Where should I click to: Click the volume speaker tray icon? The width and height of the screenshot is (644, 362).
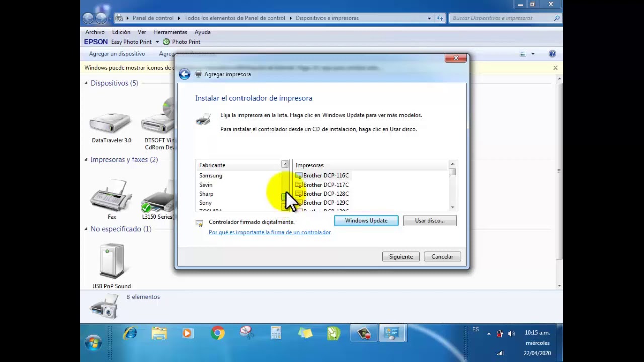512,334
